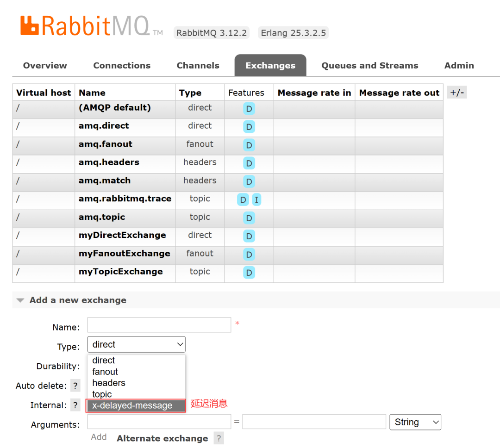The width and height of the screenshot is (500, 448).
Task: Open the Auto delete help tooltip
Action: click(75, 385)
